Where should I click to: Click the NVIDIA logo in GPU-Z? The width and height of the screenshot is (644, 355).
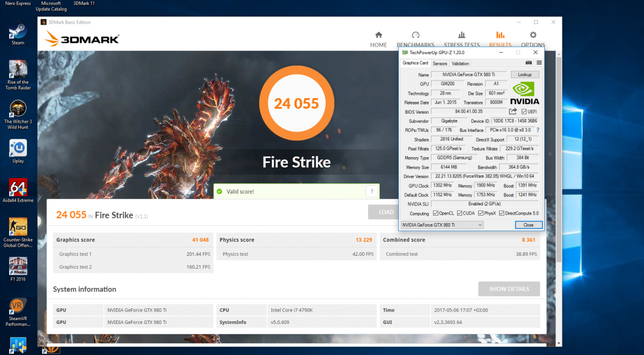525,93
